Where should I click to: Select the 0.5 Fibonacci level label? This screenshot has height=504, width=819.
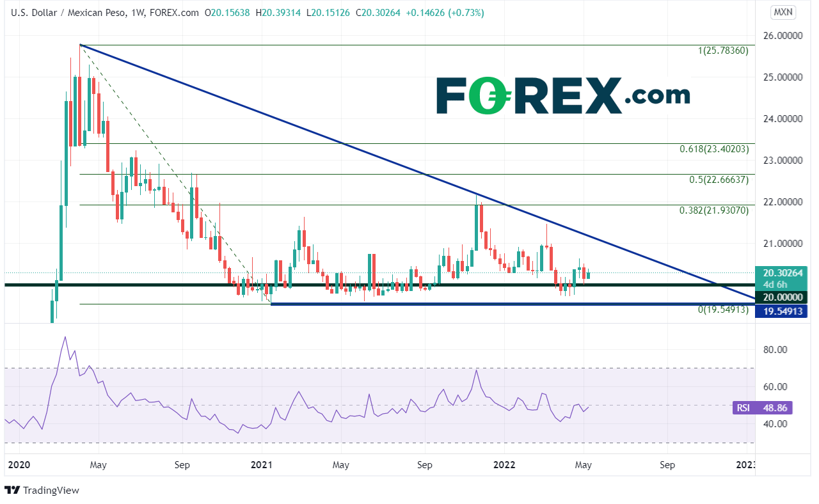718,180
